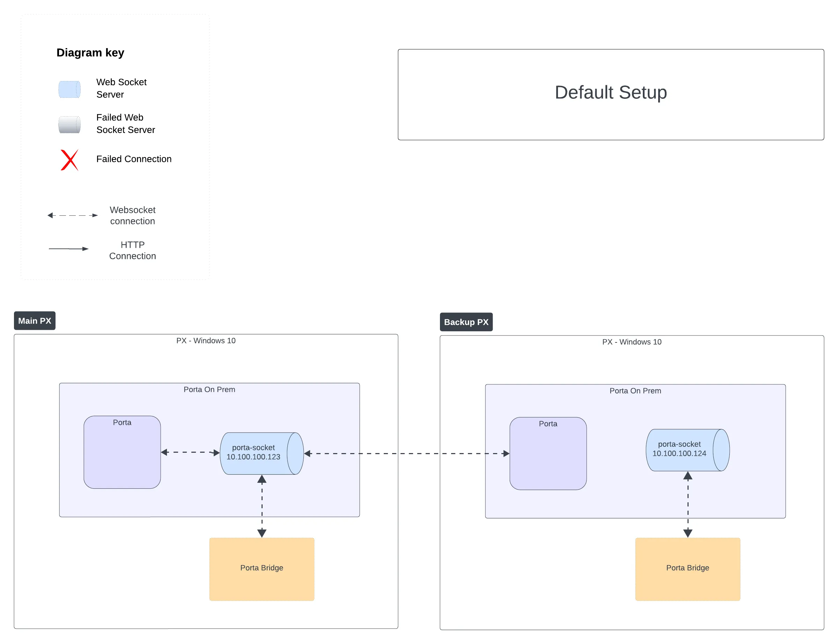The height and width of the screenshot is (644, 838).
Task: Click the Failed Connection text label
Action: [133, 159]
